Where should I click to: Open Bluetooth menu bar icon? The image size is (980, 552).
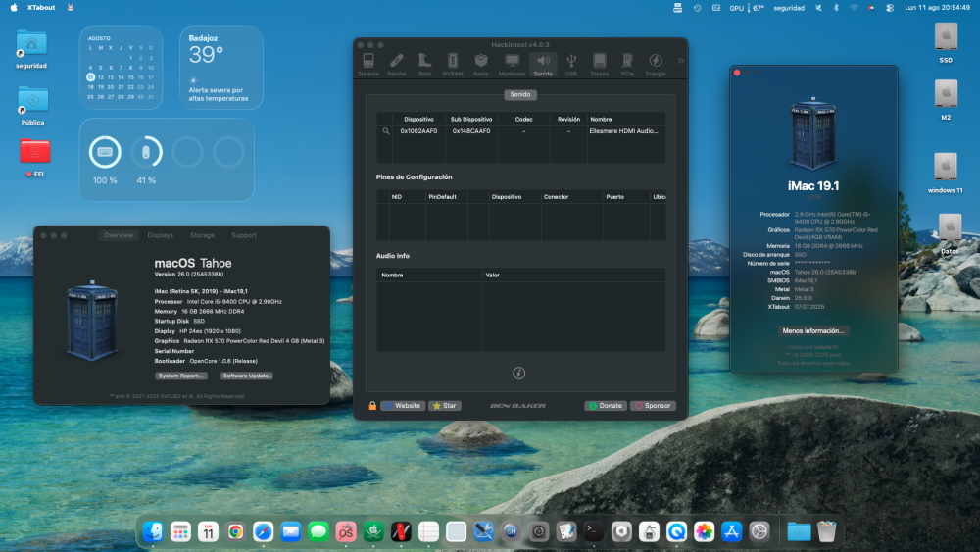(x=836, y=8)
